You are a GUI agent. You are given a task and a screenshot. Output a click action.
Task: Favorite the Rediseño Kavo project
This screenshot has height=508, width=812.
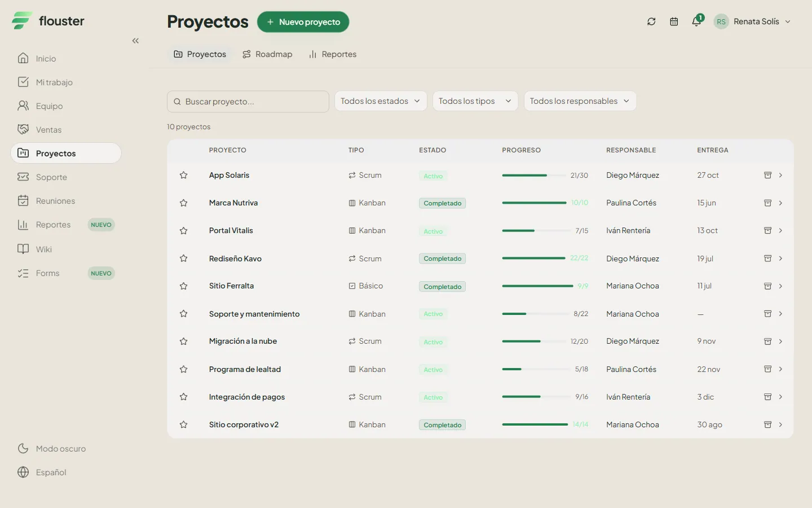pos(183,259)
